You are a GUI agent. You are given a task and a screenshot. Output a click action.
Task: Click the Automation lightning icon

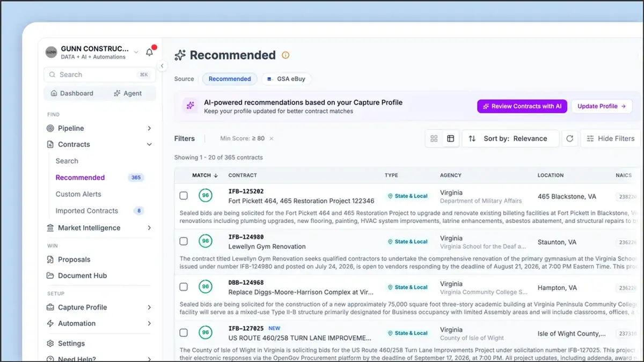(50, 323)
